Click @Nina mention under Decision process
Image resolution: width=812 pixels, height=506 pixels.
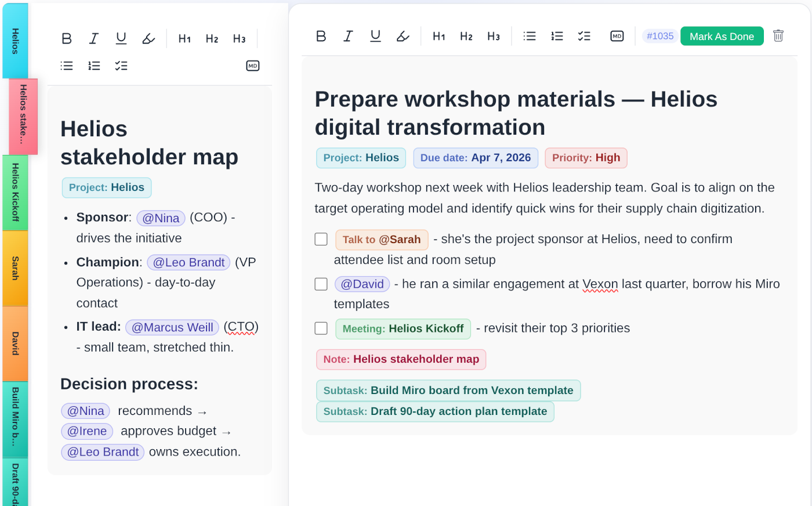[x=86, y=411]
